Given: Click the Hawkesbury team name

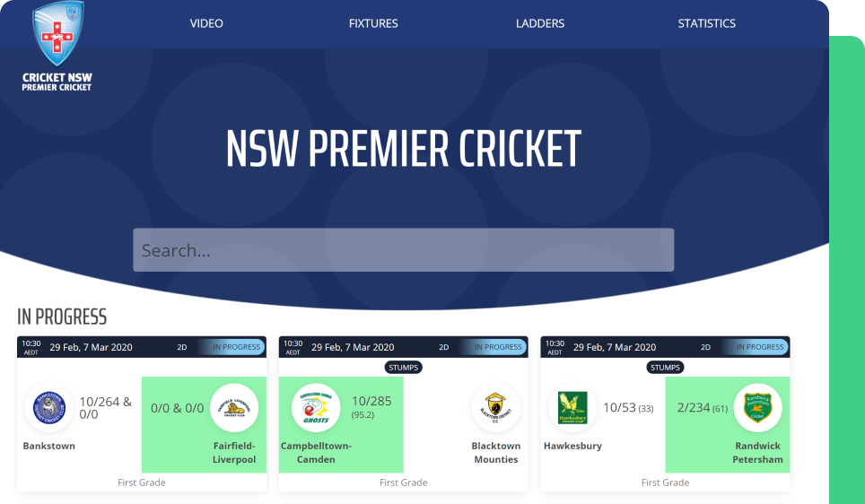Looking at the screenshot, I should 572,446.
